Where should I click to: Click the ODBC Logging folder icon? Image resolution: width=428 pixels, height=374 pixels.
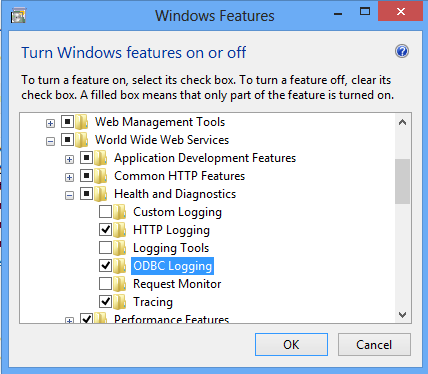[x=119, y=266]
